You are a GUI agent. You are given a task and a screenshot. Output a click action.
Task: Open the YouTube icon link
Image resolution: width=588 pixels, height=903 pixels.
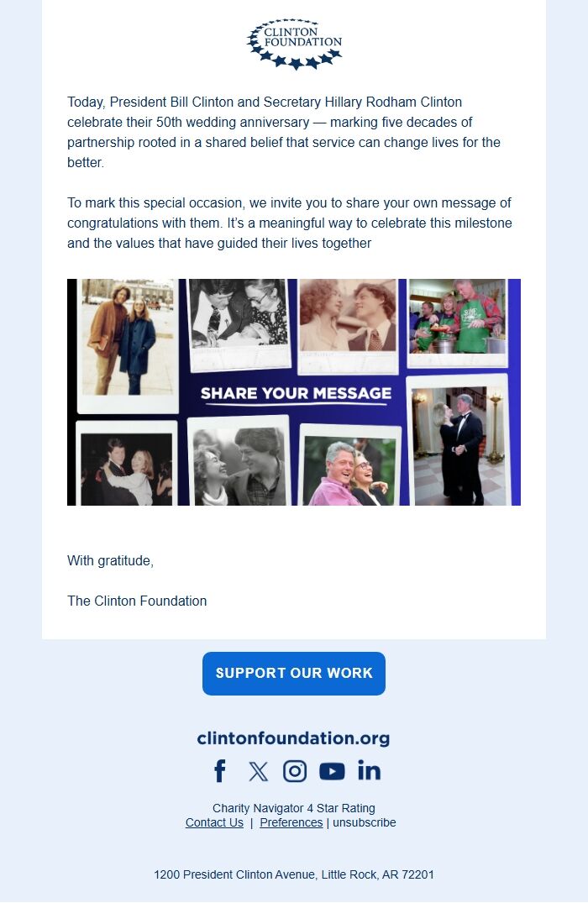pyautogui.click(x=332, y=771)
